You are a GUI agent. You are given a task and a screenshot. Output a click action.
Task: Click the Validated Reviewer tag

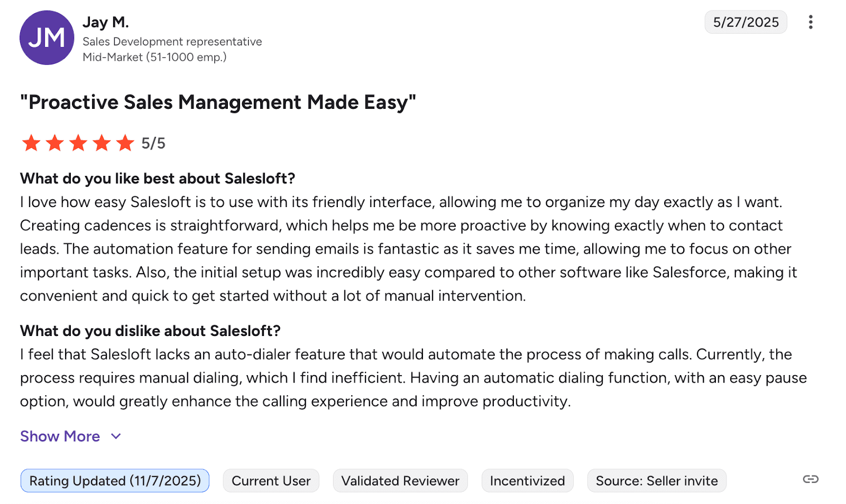tap(400, 481)
